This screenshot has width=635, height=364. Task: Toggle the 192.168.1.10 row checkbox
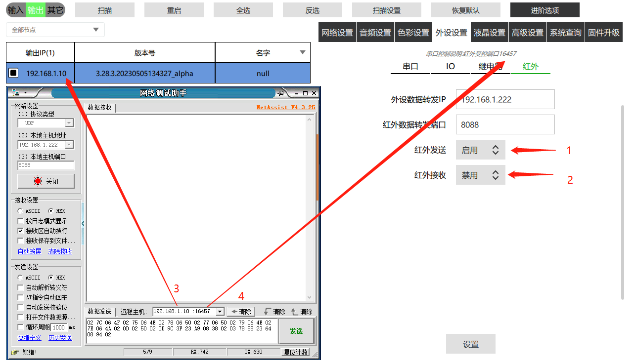pos(14,73)
